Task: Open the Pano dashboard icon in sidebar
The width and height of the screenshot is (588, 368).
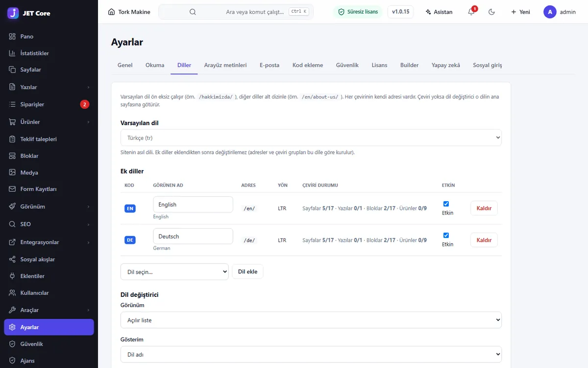Action: (12, 36)
